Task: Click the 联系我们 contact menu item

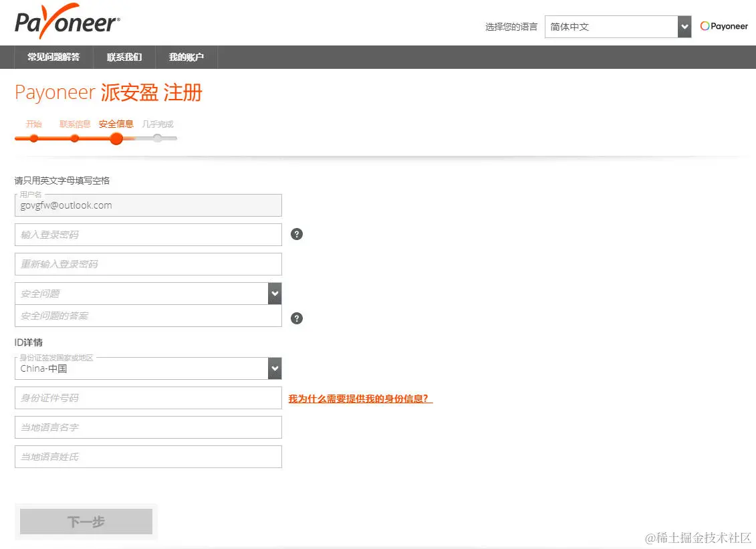Action: 123,57
